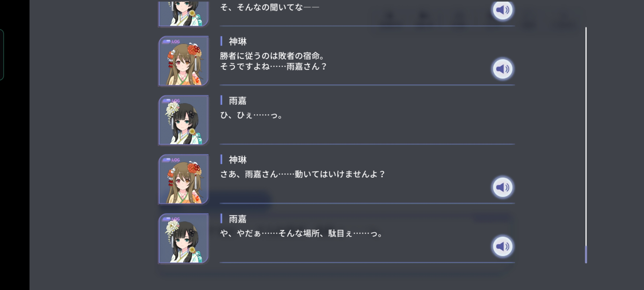Select the 勝者に従うのは敗者の宿命 dialogue text
Image resolution: width=644 pixels, height=290 pixels.
pyautogui.click(x=273, y=61)
